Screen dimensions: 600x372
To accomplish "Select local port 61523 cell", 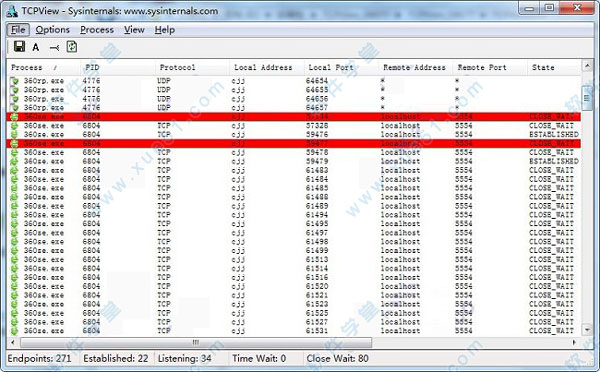I will click(317, 304).
